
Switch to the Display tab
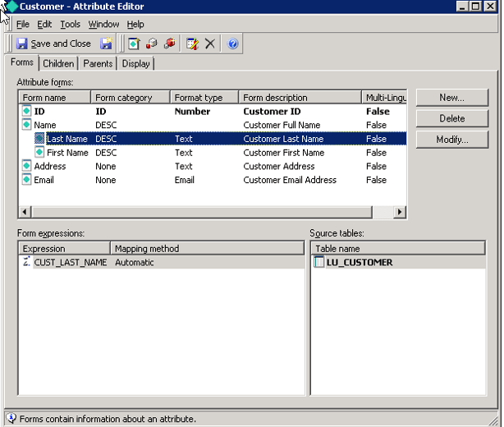tap(135, 63)
